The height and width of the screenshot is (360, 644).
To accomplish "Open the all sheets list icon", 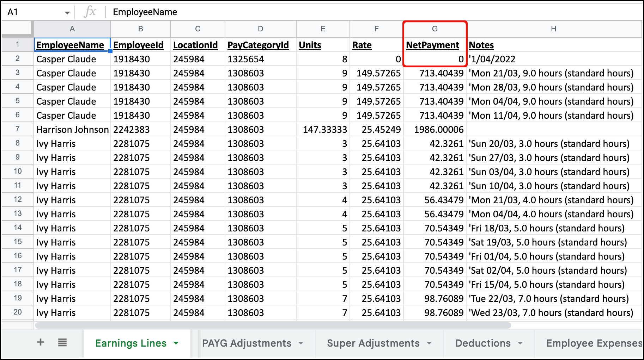I will (x=62, y=342).
